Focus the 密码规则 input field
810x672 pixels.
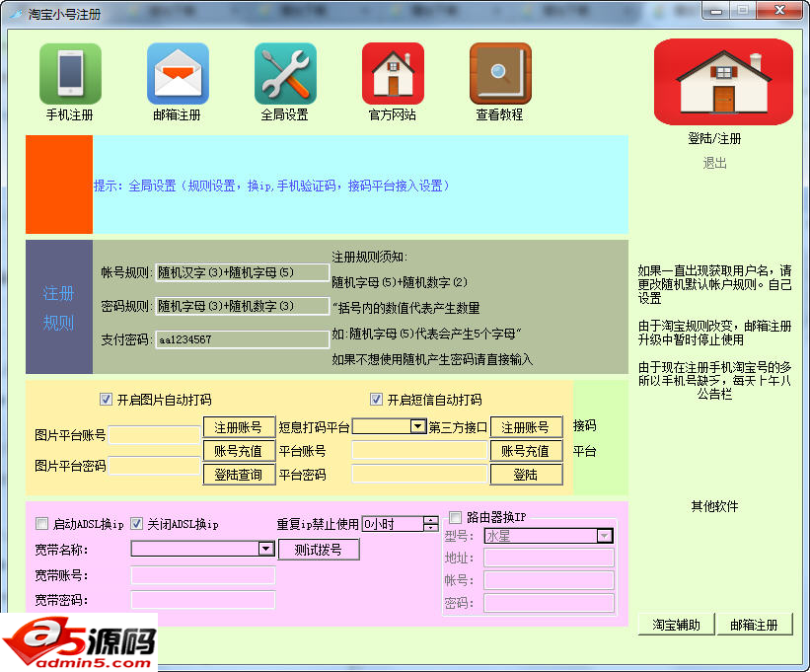click(x=243, y=306)
